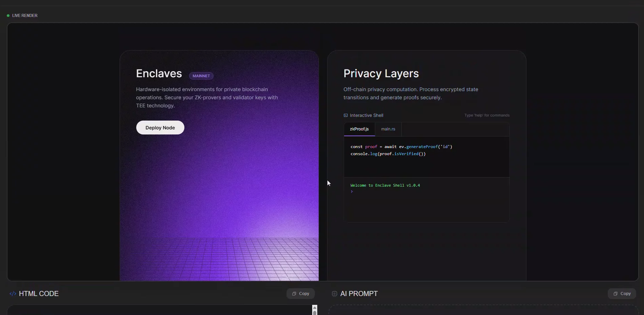Click the 'console.log(proof.isVerified())' code line
The image size is (644, 315).
point(388,154)
